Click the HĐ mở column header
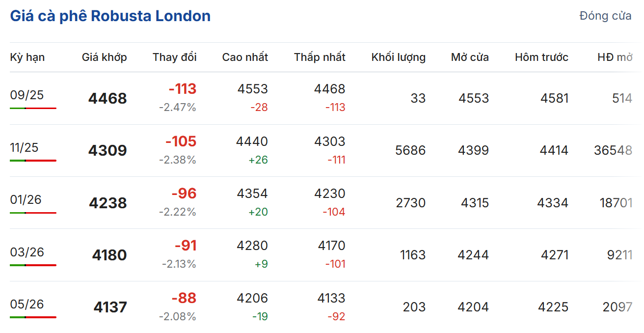Viewport: 644px width, 333px height. click(615, 57)
